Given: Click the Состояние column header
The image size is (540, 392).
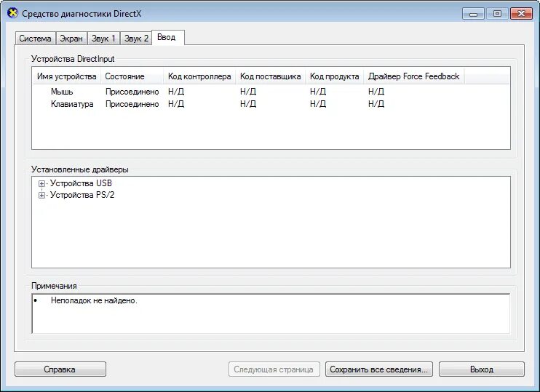Looking at the screenshot, I should click(132, 76).
